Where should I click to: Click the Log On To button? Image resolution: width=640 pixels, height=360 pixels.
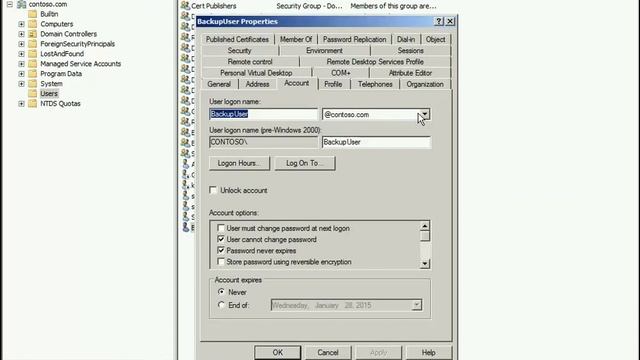click(305, 163)
